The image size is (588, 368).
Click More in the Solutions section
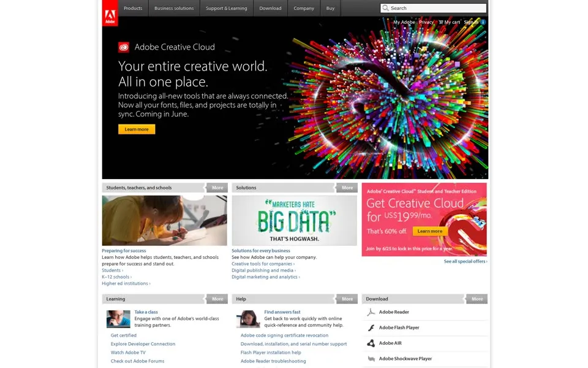pyautogui.click(x=347, y=188)
